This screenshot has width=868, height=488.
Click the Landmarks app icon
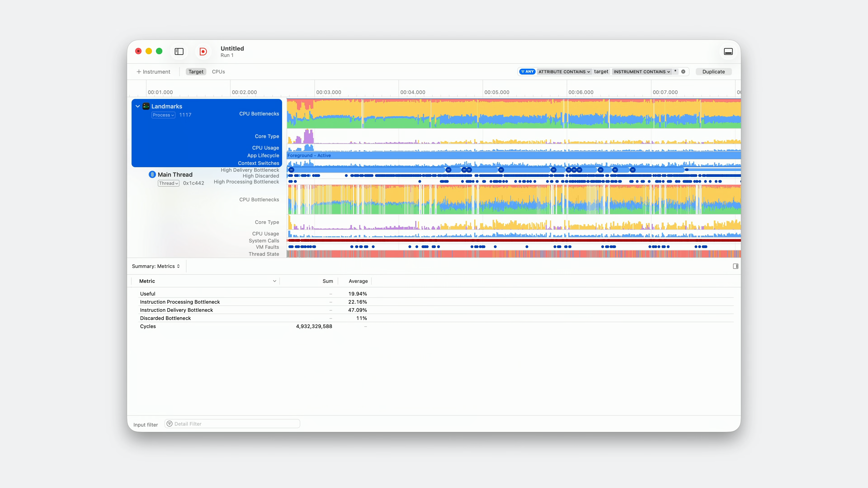[146, 106]
